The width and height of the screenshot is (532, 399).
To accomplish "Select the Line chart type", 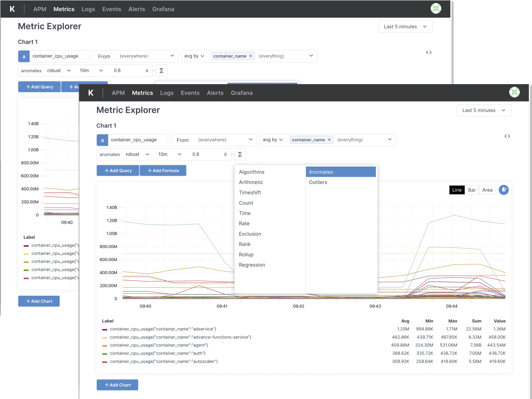I will point(457,190).
